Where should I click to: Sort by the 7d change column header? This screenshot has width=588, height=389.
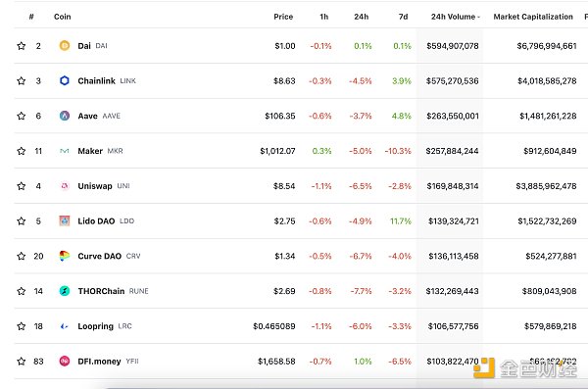pyautogui.click(x=403, y=17)
